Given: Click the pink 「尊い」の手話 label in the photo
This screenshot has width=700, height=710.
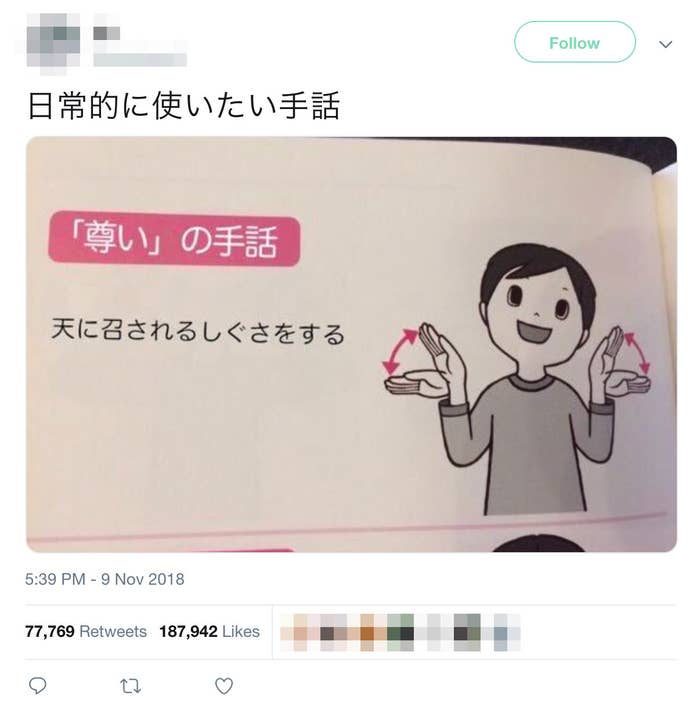Looking at the screenshot, I should 174,240.
